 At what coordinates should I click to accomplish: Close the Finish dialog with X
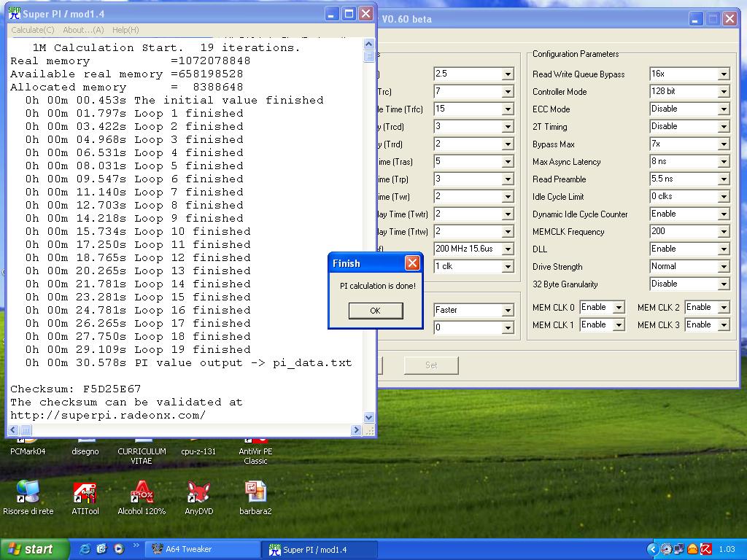pos(412,262)
